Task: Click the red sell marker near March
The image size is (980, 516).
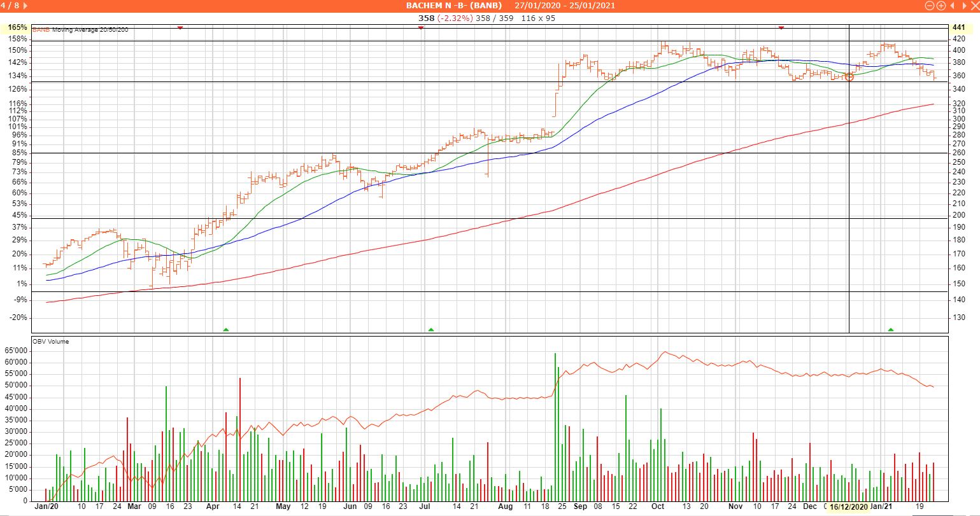Action: pos(180,27)
